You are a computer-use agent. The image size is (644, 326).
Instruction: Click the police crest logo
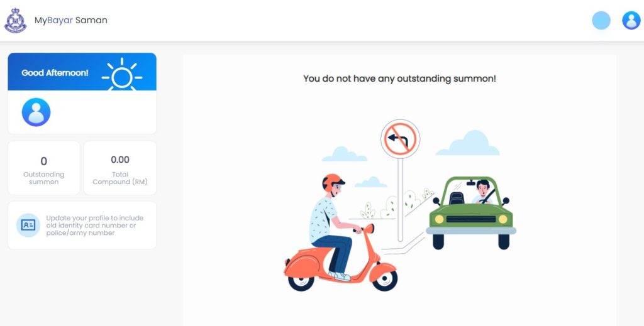click(15, 21)
